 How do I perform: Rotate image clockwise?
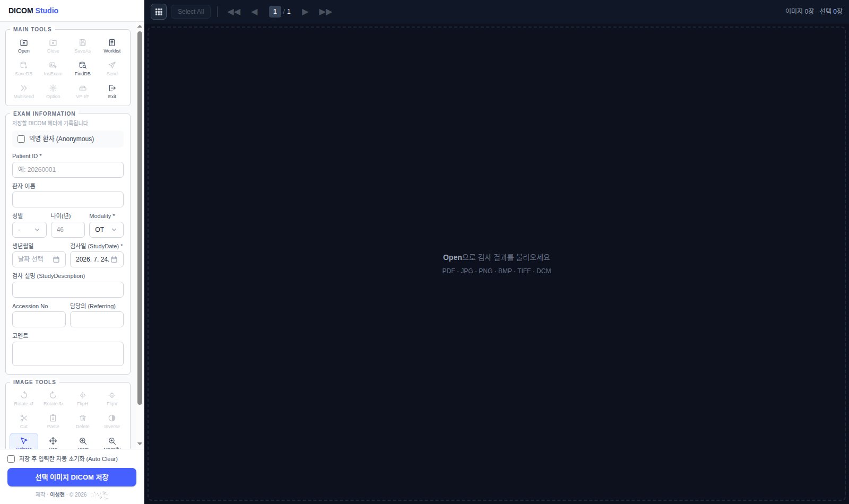click(53, 398)
